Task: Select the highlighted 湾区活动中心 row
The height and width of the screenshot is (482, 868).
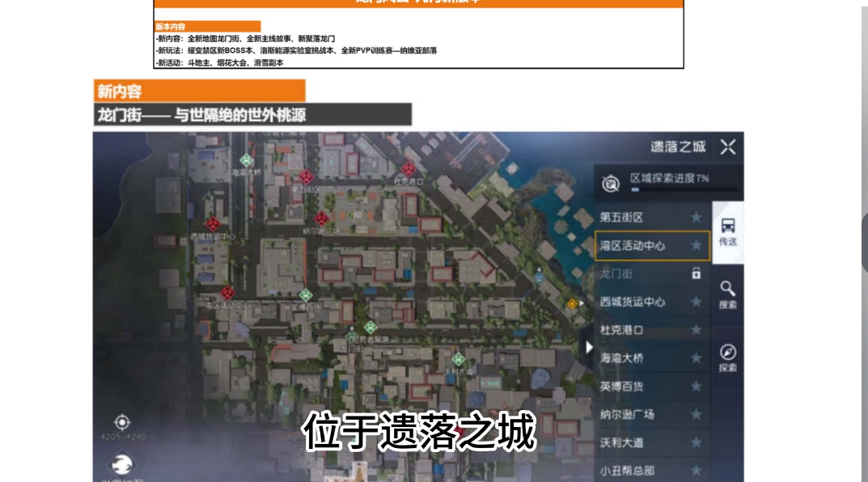Action: click(652, 246)
